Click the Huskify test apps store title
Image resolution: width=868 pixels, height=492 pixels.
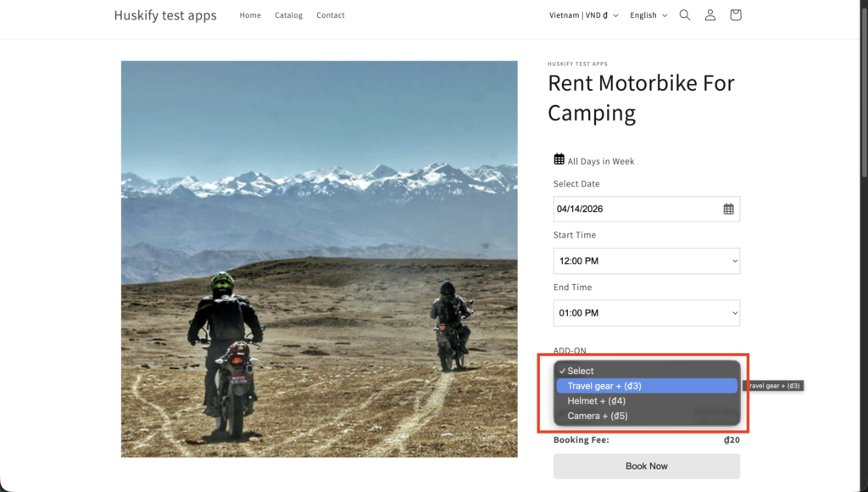click(x=165, y=15)
